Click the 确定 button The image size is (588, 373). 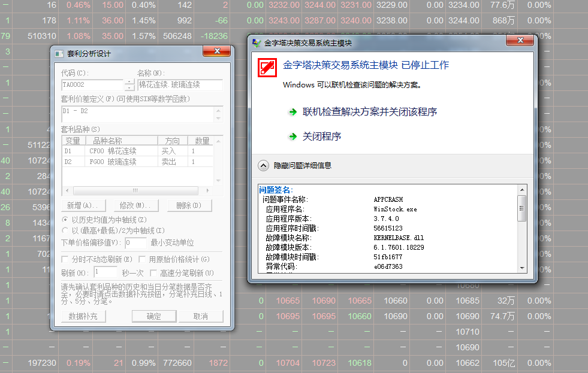tap(154, 317)
